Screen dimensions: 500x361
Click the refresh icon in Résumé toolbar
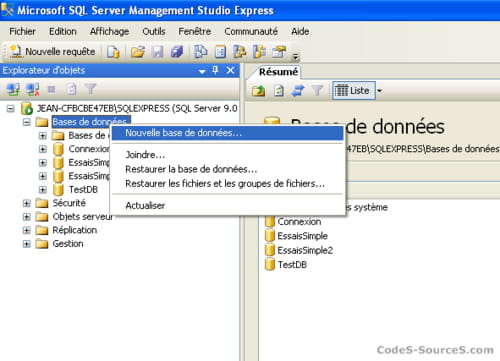pos(279,90)
